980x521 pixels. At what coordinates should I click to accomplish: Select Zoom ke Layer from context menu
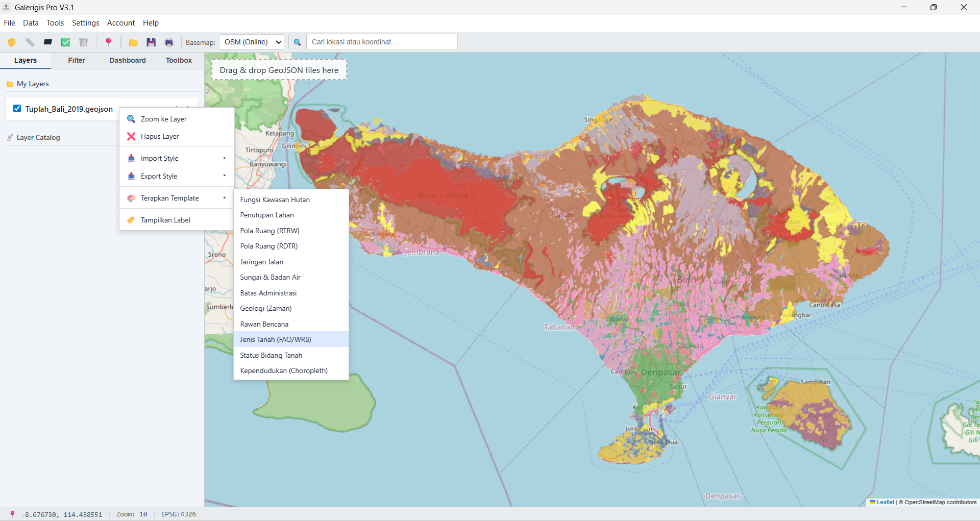tap(163, 119)
